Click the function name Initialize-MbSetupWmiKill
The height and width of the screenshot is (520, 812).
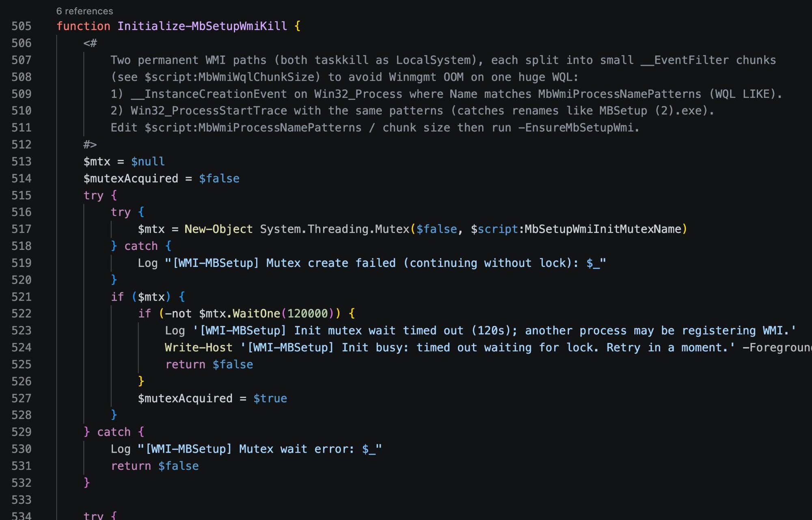coord(202,26)
